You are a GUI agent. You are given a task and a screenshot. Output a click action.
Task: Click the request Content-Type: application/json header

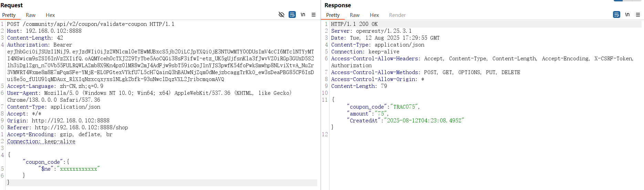[54, 107]
